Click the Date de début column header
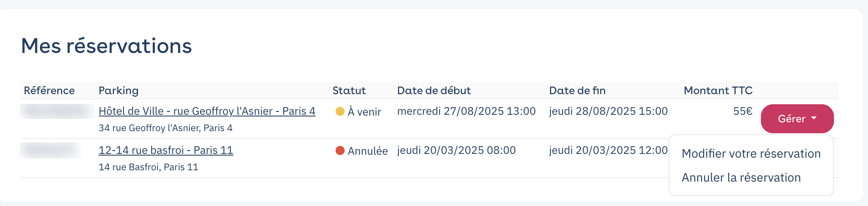 (434, 91)
